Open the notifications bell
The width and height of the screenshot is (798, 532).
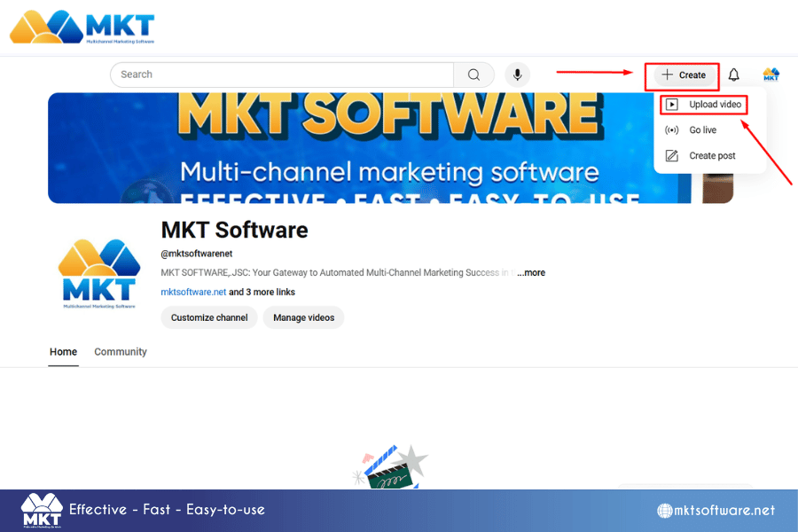(733, 75)
